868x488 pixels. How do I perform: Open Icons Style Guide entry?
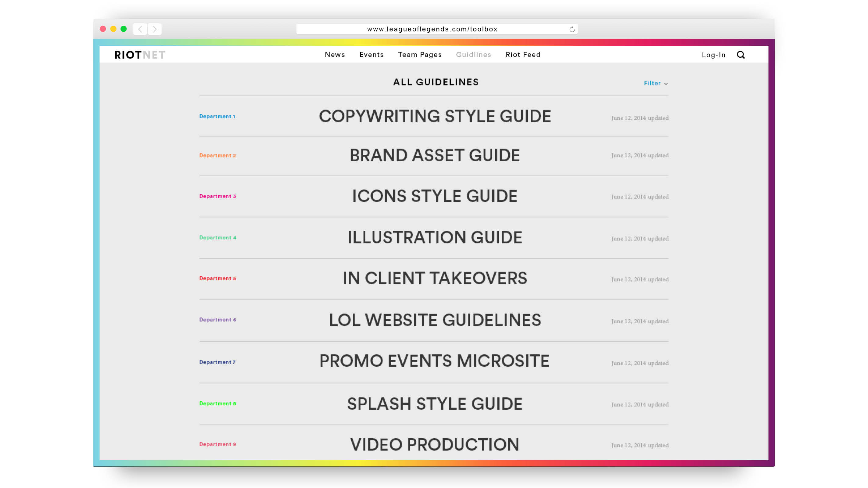coord(435,196)
